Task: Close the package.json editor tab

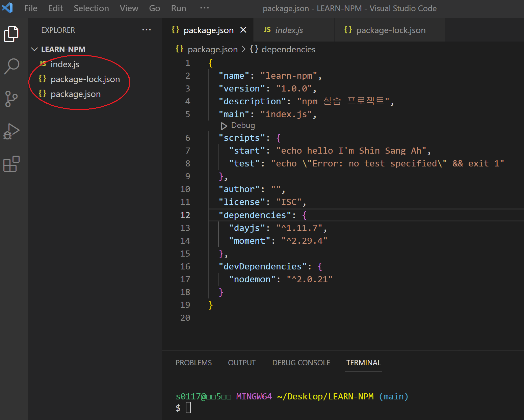Action: point(243,30)
